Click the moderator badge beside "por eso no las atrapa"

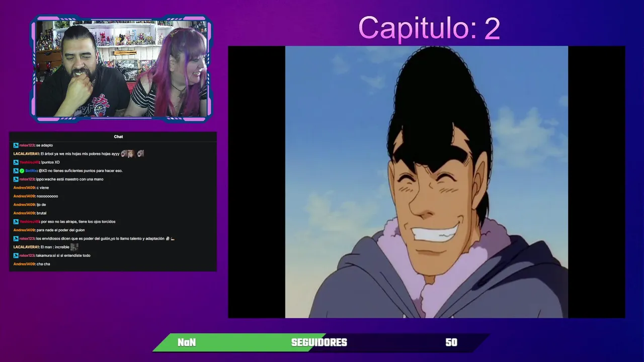[x=16, y=222]
